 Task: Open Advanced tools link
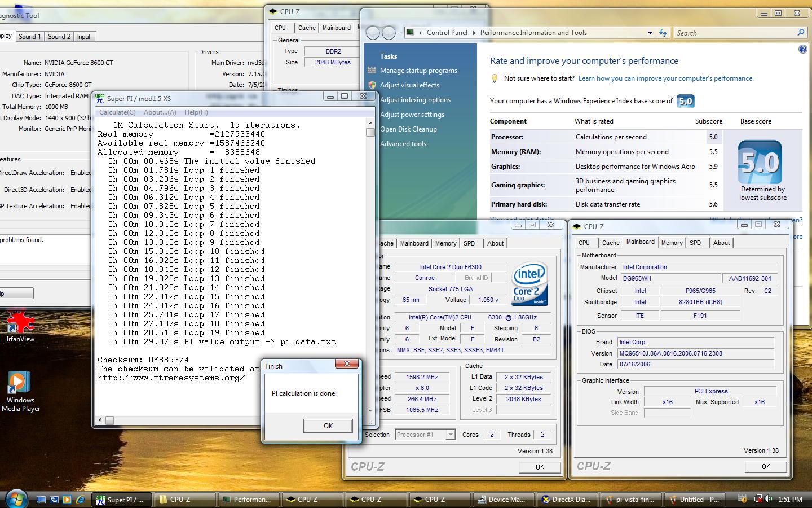click(x=403, y=144)
